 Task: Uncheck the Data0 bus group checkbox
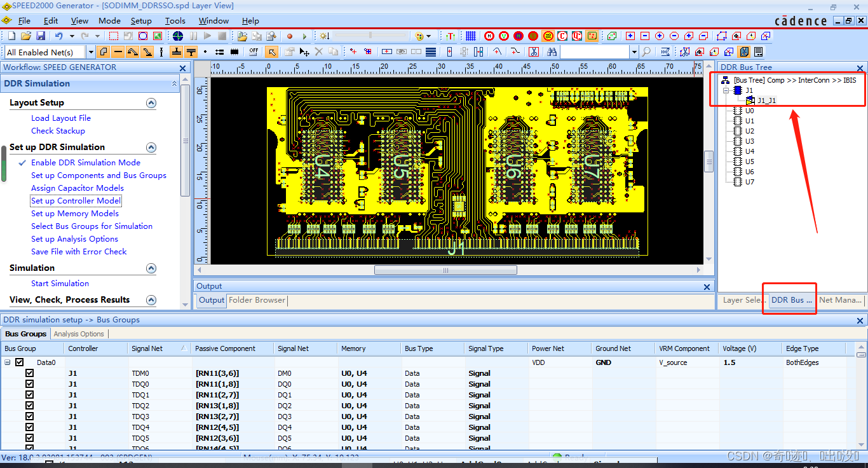19,362
